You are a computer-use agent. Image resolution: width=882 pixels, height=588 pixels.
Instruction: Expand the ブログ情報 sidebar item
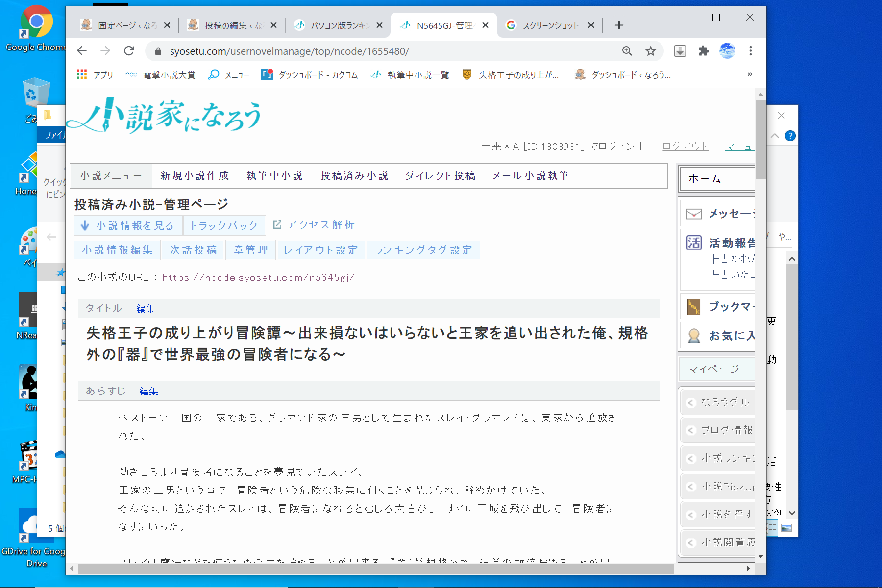click(x=718, y=430)
